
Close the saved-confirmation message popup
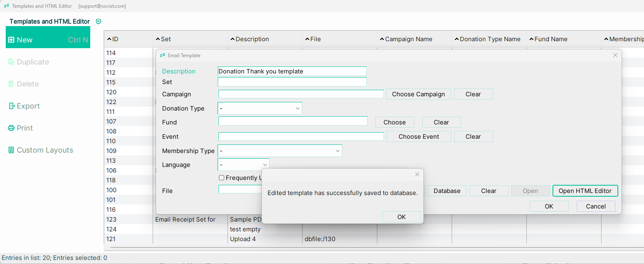pos(417,174)
